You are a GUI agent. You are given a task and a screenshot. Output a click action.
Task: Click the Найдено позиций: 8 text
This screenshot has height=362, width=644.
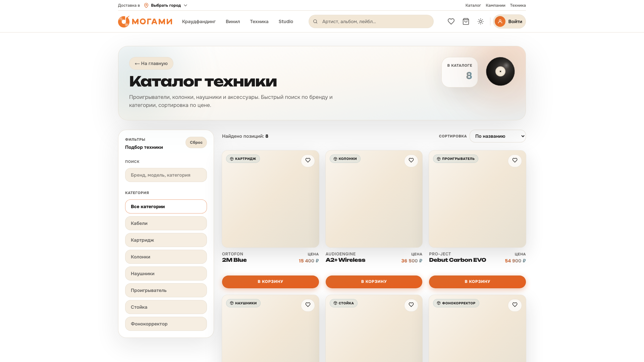point(245,136)
